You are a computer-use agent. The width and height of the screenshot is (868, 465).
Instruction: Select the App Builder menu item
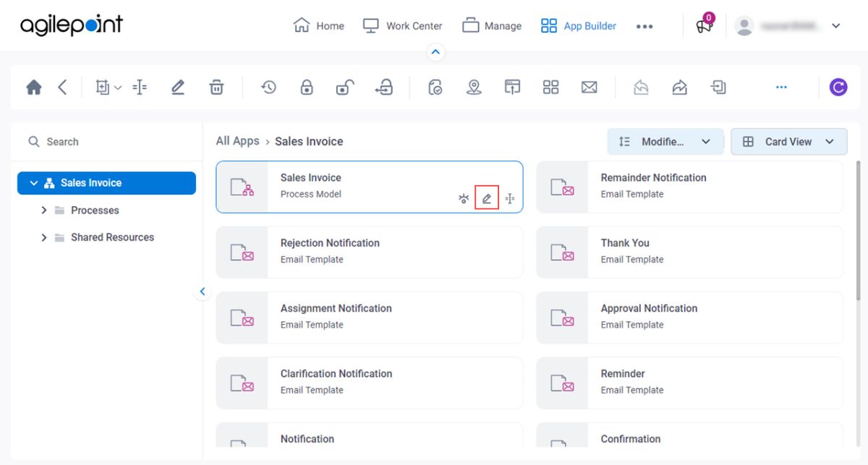click(579, 26)
